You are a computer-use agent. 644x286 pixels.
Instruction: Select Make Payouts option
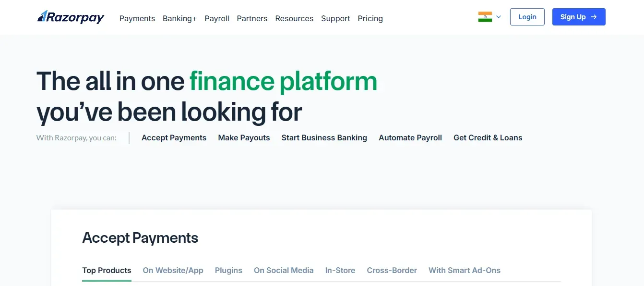click(x=244, y=137)
